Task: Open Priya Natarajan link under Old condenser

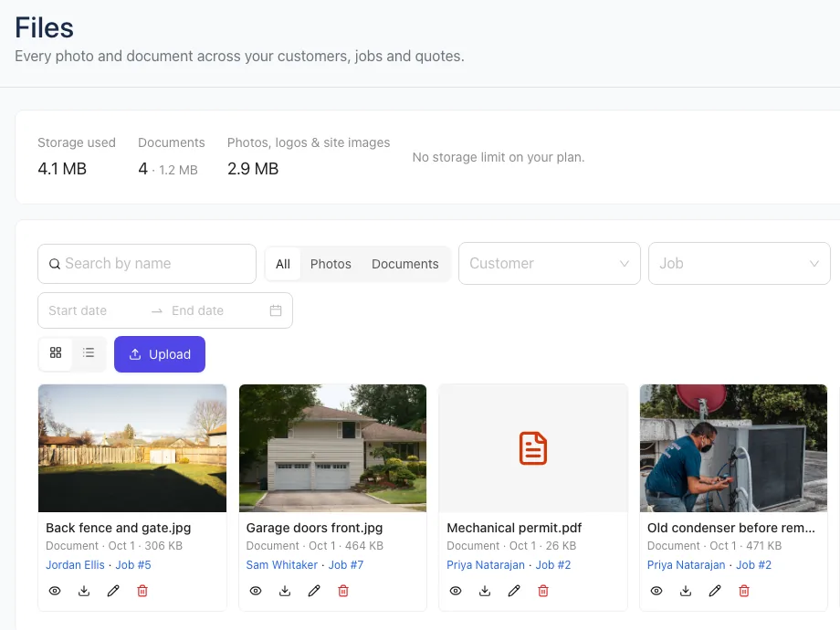Action: coord(687,564)
